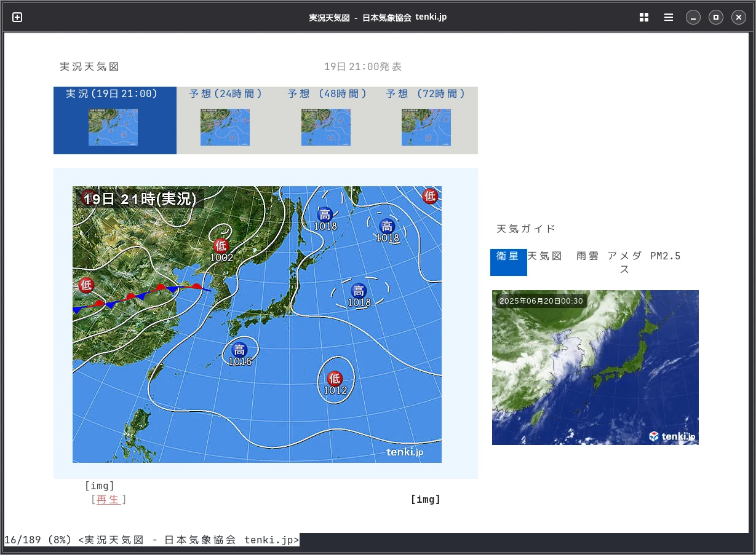Click the satellite image of Japan

(x=595, y=368)
